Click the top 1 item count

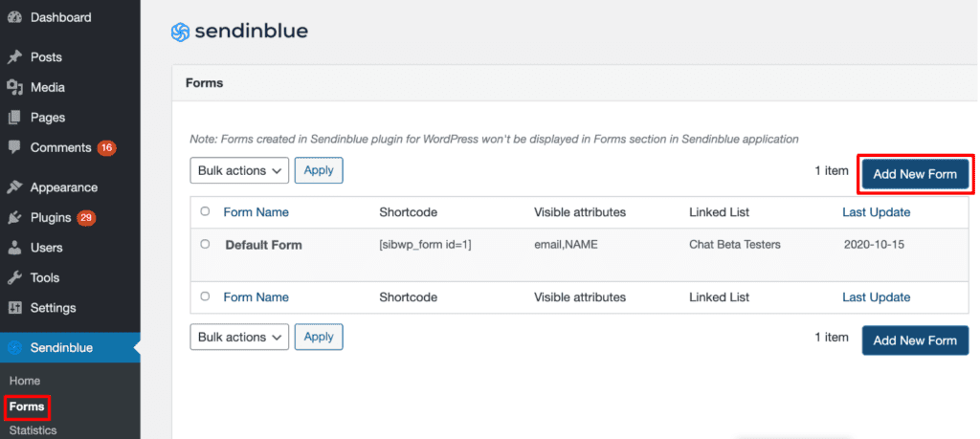click(x=832, y=170)
